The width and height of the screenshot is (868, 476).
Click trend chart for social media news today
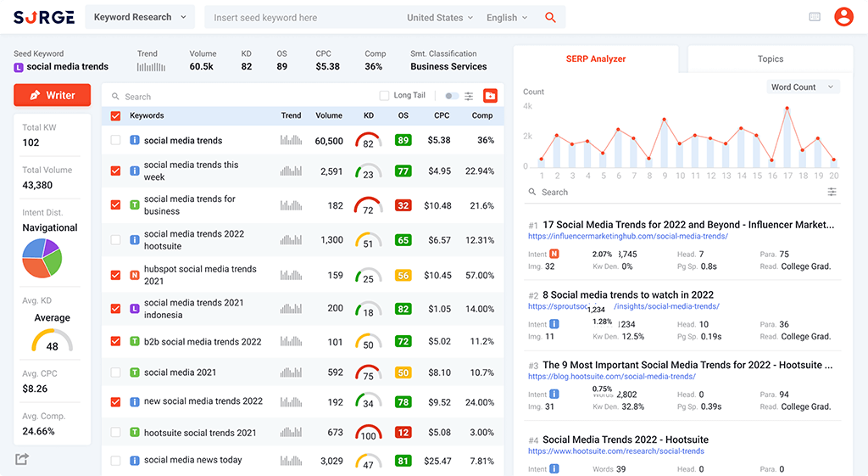(x=291, y=460)
